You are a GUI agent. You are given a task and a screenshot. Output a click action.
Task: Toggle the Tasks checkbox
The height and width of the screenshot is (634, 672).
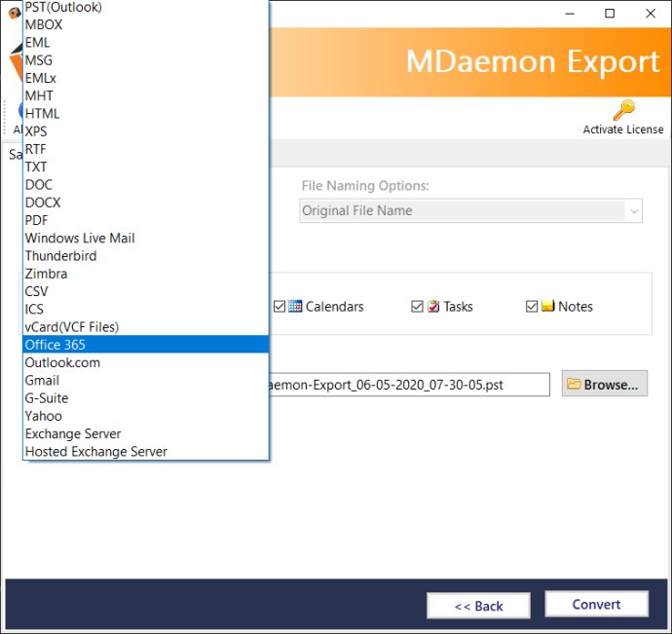[417, 307]
